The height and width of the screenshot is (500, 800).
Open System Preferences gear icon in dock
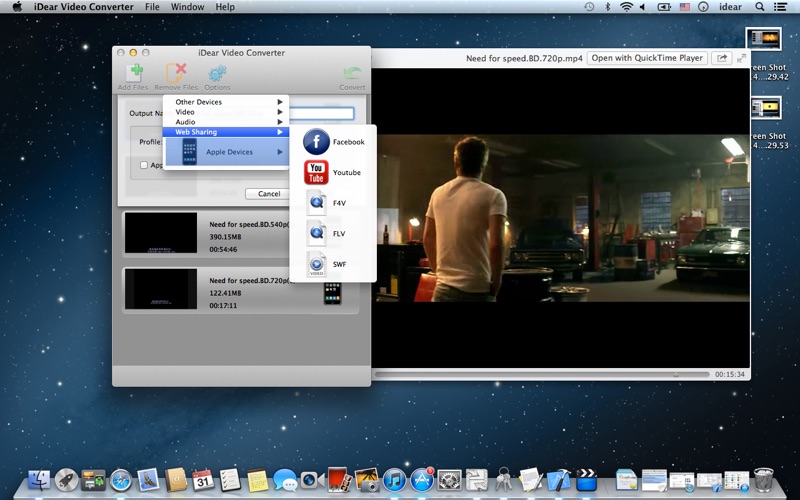(449, 480)
